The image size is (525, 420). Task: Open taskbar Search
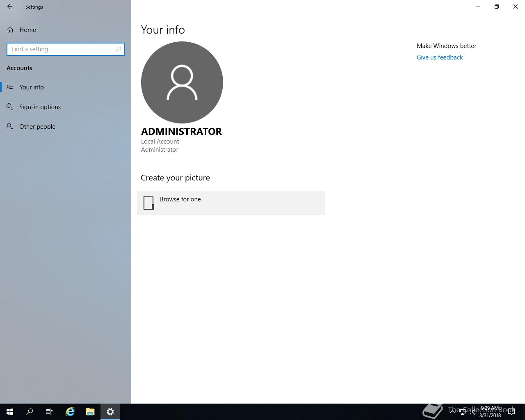coord(30,412)
